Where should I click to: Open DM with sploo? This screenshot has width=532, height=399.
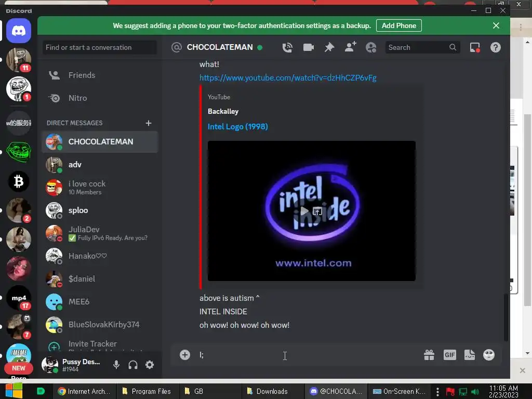100,210
